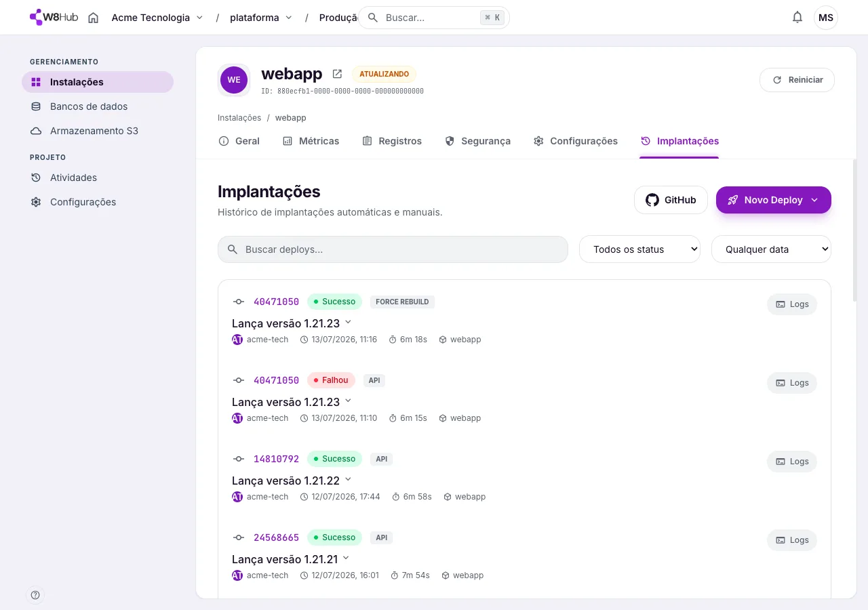Switch to the Métricas tab

point(311,141)
